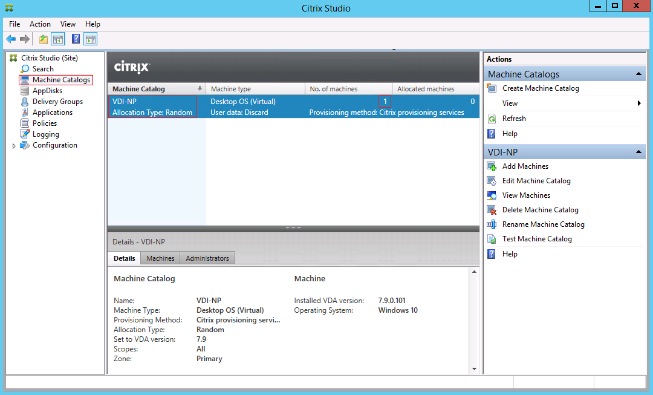The image size is (653, 395).
Task: Click Test Machine Catalog action
Action: (x=537, y=239)
